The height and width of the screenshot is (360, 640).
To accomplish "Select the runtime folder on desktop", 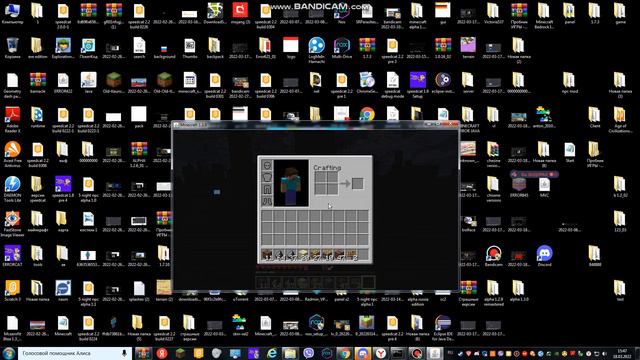I will pyautogui.click(x=38, y=117).
